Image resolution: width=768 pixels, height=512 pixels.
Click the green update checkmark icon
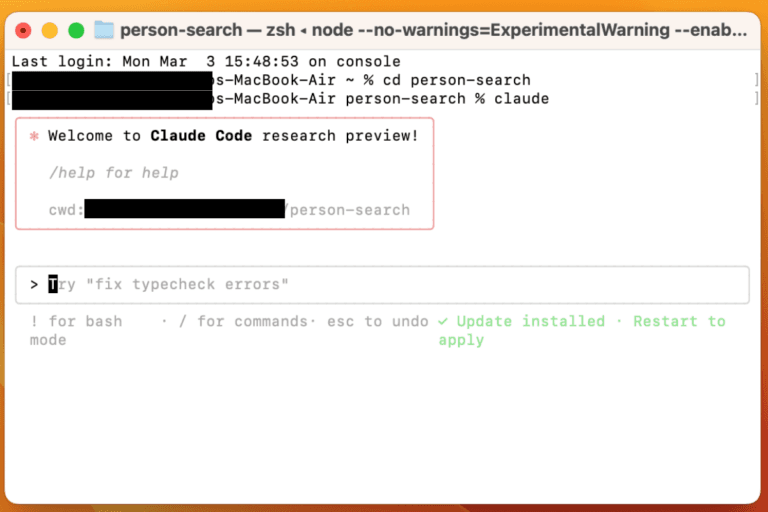pos(443,321)
